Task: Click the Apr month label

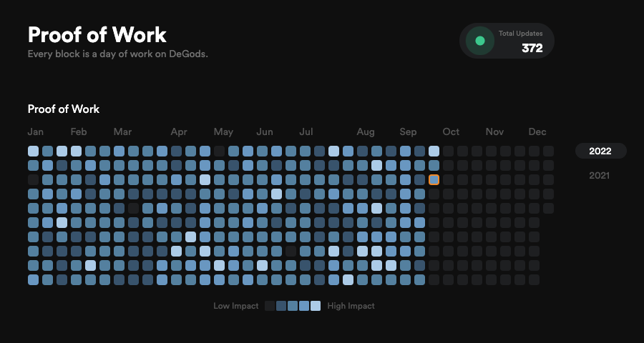Action: [x=179, y=131]
